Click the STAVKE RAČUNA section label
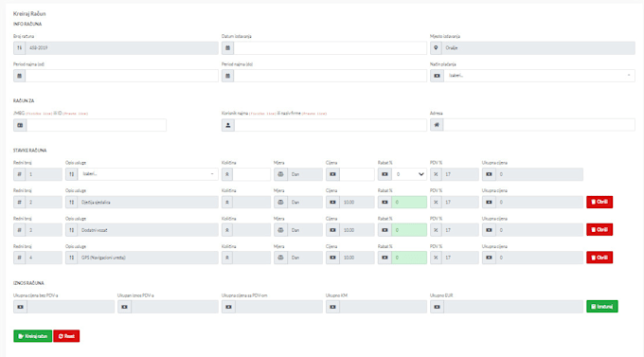 click(29, 151)
